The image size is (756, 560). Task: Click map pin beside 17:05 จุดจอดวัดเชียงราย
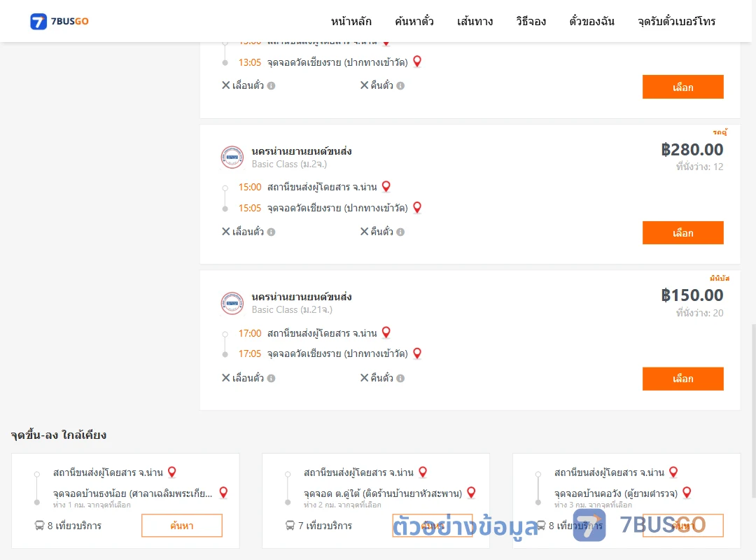[x=417, y=353]
